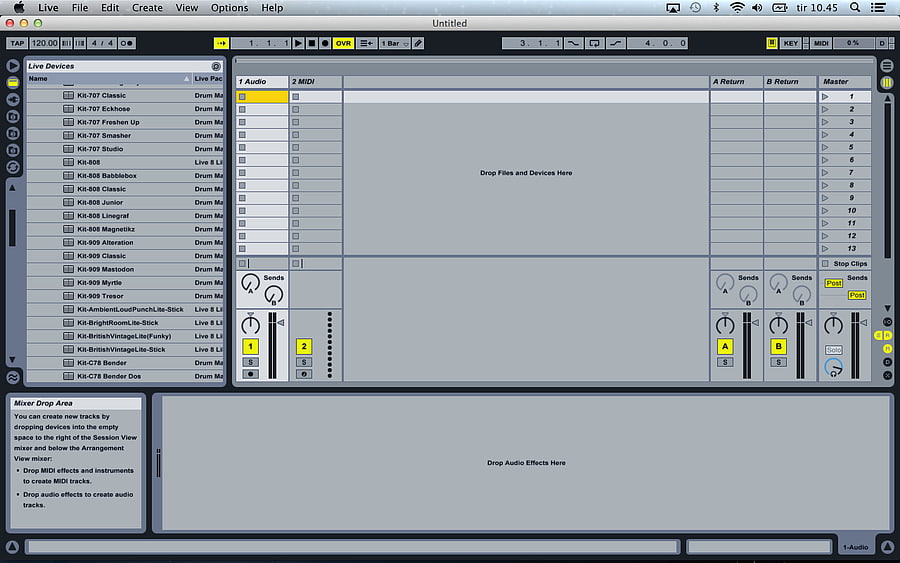The width and height of the screenshot is (900, 563).
Task: Adjust the 1 Audio track pan knob
Action: click(250, 325)
